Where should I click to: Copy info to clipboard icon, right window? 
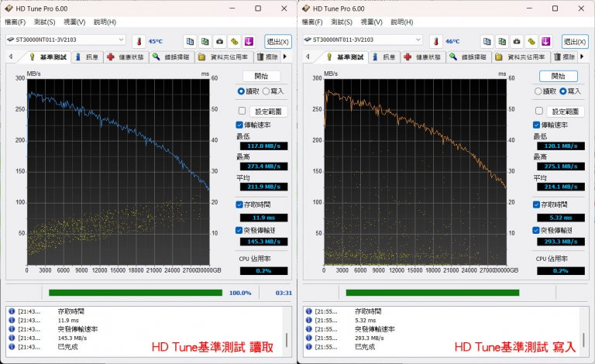click(487, 41)
